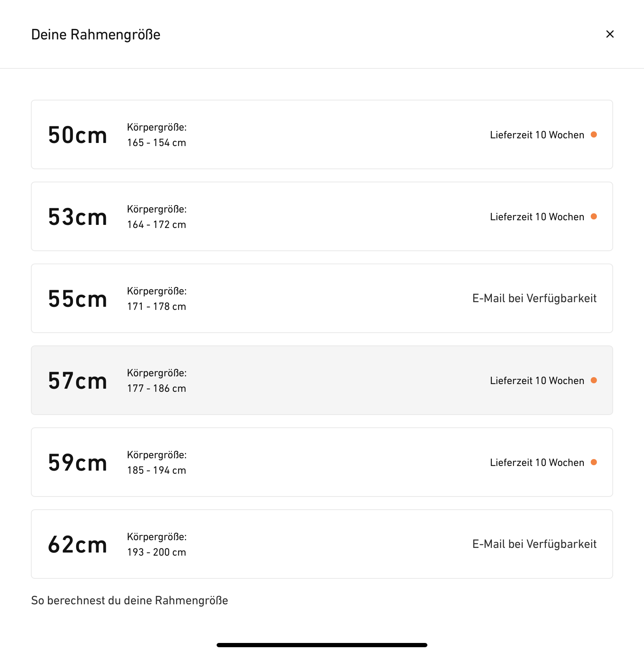Click Lieferzeit 10 Wochen text for 59cm

(x=537, y=463)
